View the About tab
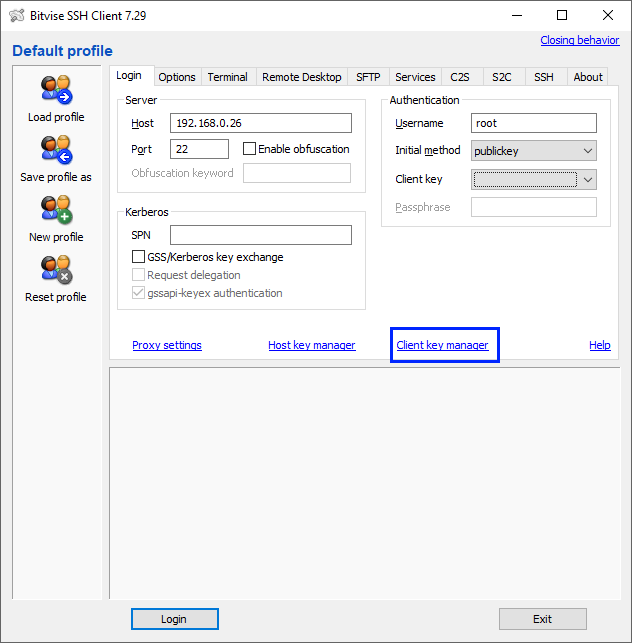 [588, 77]
